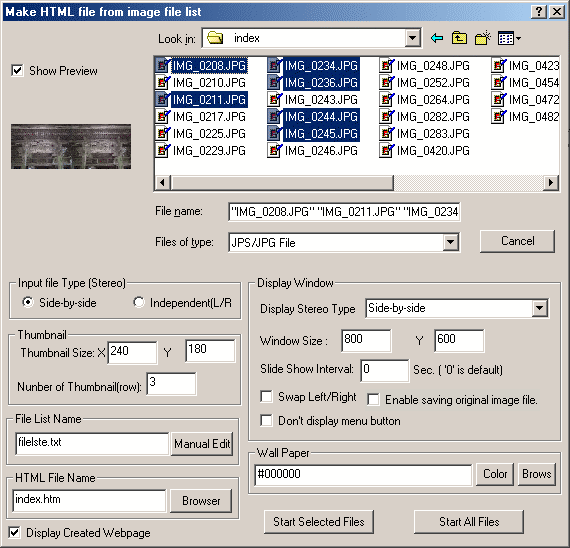Go up one folder level
The width and height of the screenshot is (570, 548).
click(x=459, y=38)
